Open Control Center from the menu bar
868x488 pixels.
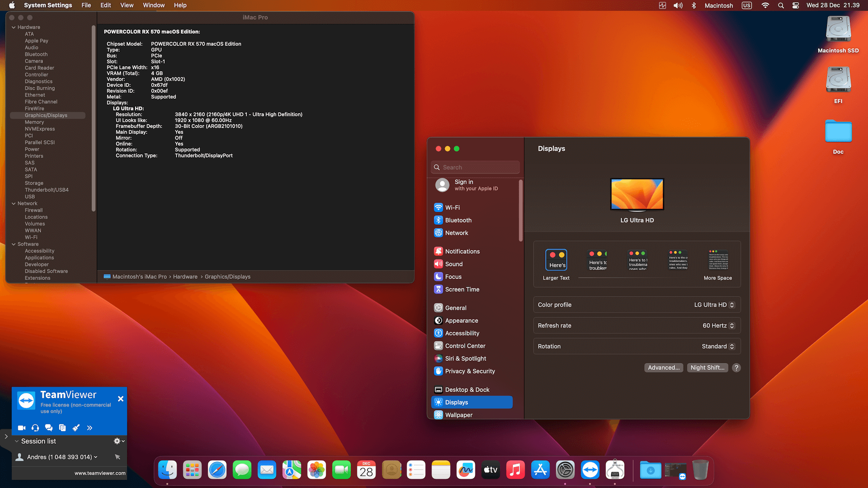[x=796, y=5]
